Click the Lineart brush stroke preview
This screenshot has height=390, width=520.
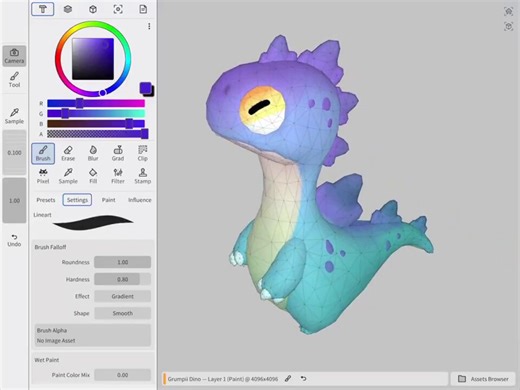93,222
